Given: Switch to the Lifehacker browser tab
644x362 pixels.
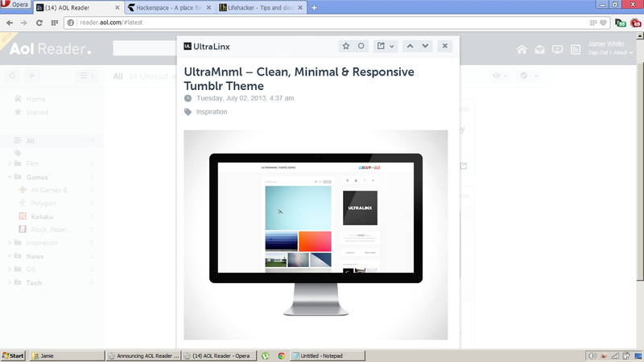Looking at the screenshot, I should coord(260,7).
